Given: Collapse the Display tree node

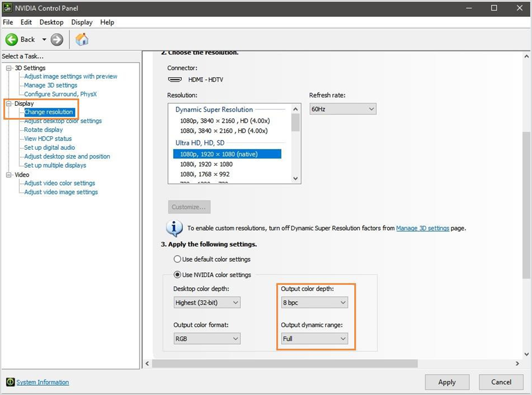Looking at the screenshot, I should tap(9, 104).
